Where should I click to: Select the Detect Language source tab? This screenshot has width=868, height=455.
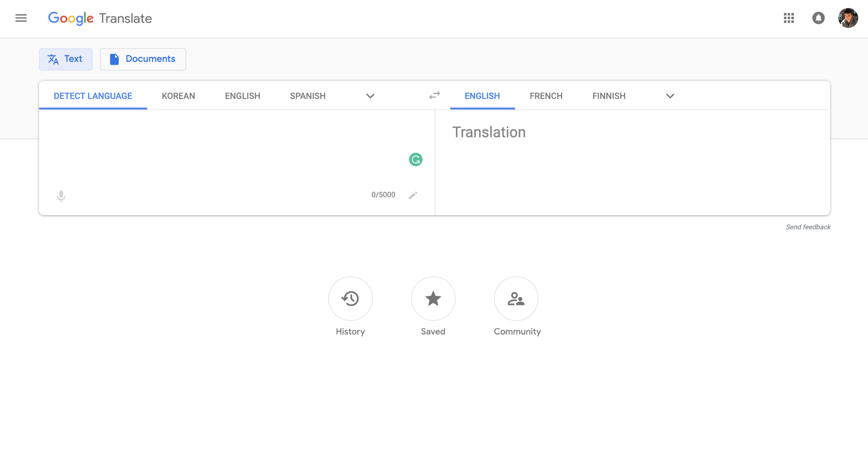point(93,96)
